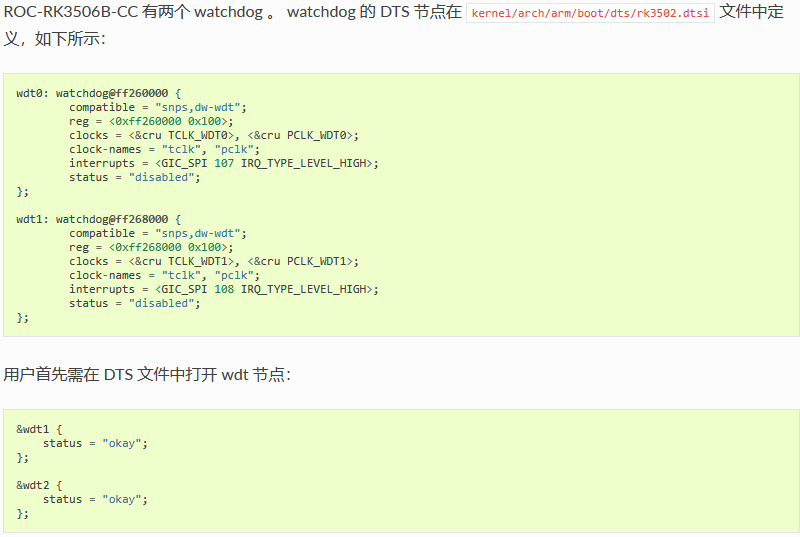
Task: Click the wdt0: watchdog@ff260000 line
Action: click(98, 93)
